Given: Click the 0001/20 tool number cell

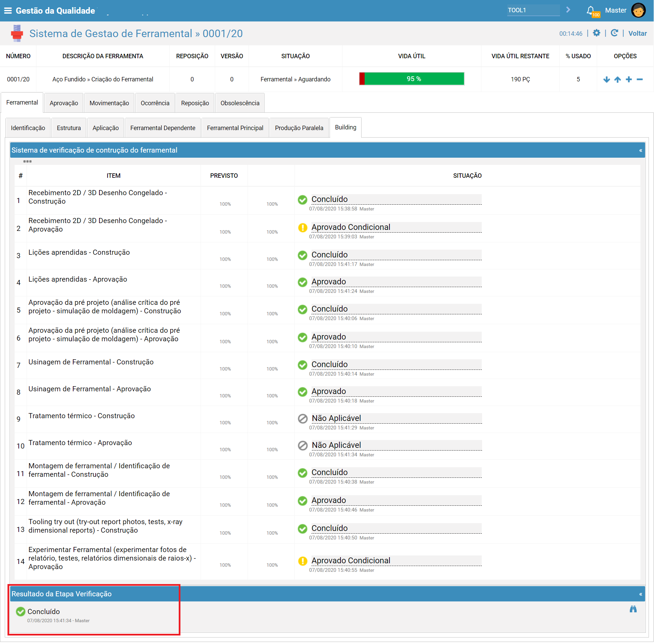Looking at the screenshot, I should (18, 79).
